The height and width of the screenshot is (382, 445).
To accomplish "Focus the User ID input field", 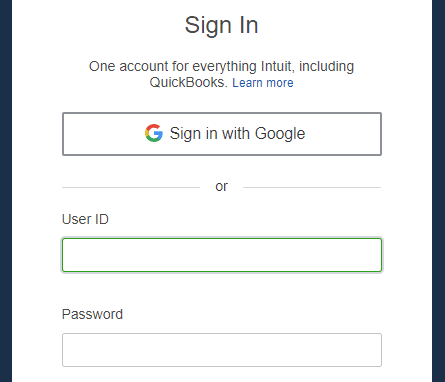I will 222,255.
